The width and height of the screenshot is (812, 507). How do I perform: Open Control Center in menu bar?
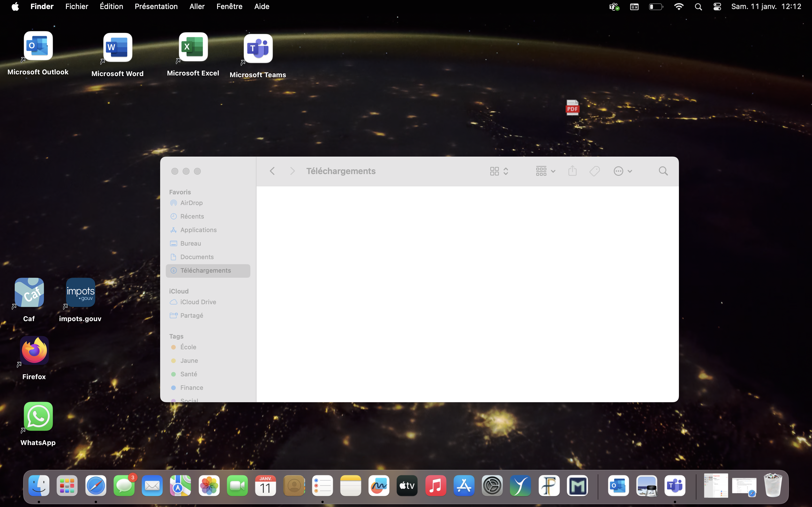click(717, 7)
